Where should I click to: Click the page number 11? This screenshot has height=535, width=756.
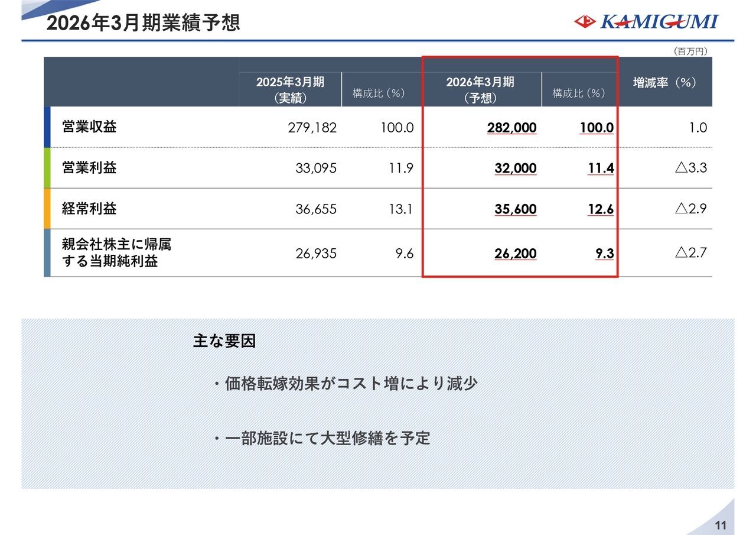pyautogui.click(x=720, y=526)
